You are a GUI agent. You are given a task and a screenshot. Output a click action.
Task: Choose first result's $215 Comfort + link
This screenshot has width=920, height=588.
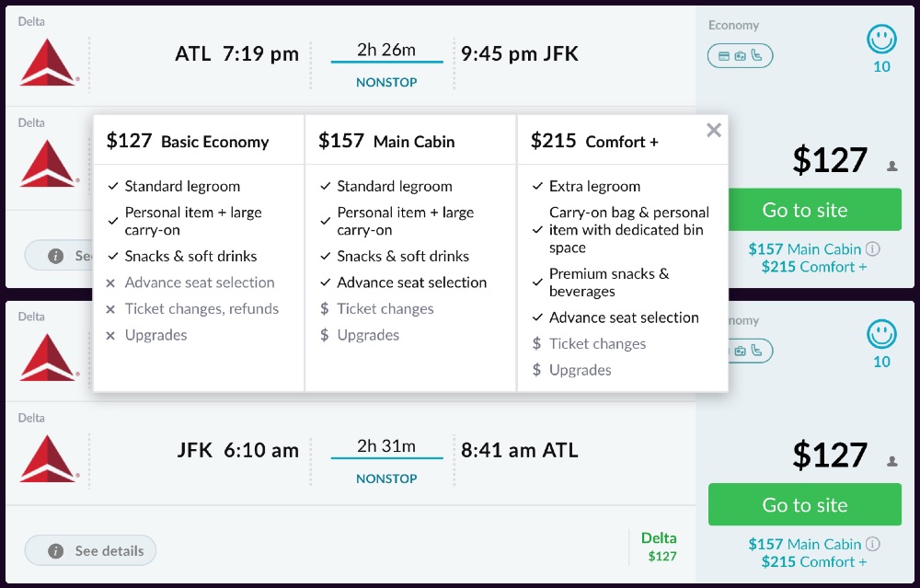coord(813,267)
